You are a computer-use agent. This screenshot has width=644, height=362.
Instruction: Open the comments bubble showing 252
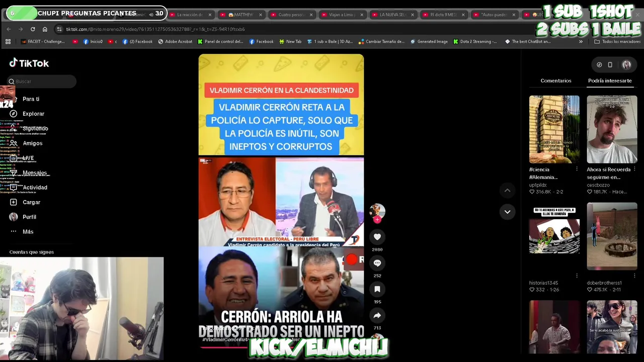[377, 263]
